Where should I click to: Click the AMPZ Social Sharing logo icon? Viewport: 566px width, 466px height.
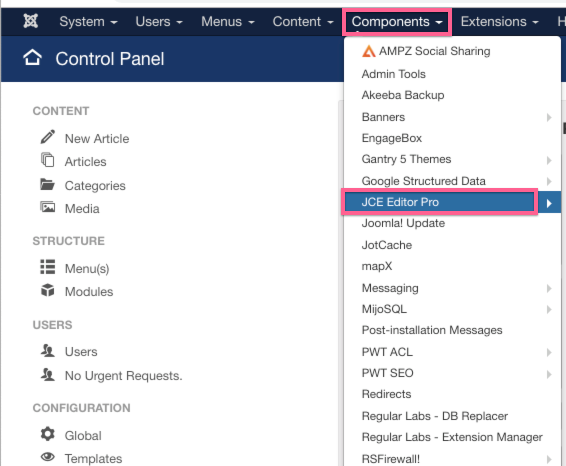pos(369,51)
